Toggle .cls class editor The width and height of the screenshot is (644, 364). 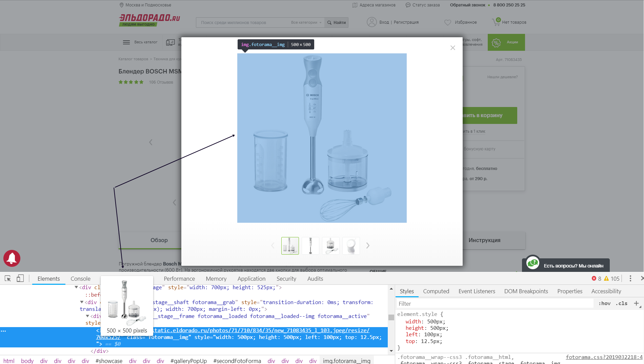pyautogui.click(x=622, y=303)
